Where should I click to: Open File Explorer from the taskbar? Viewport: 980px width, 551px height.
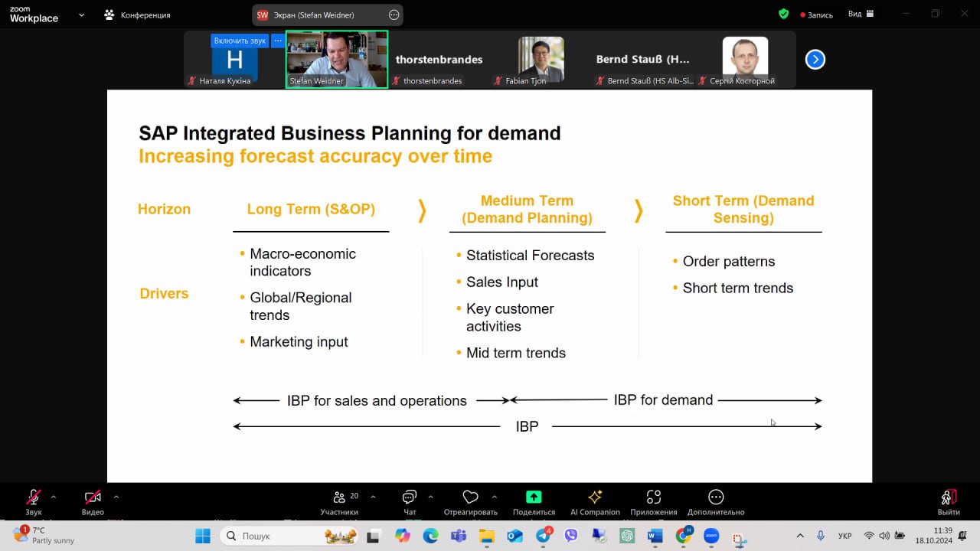[486, 536]
